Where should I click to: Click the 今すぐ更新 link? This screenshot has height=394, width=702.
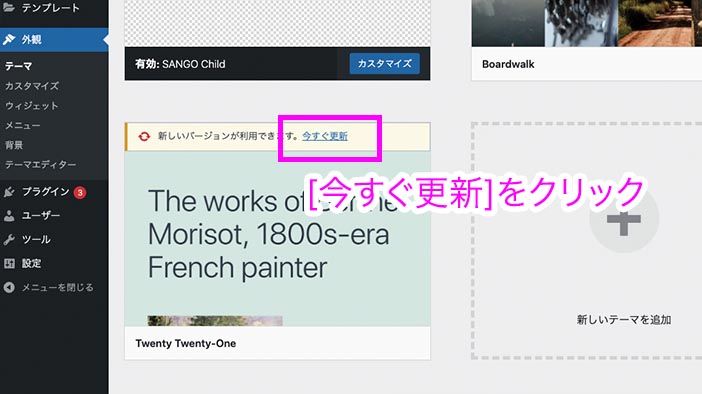click(325, 136)
